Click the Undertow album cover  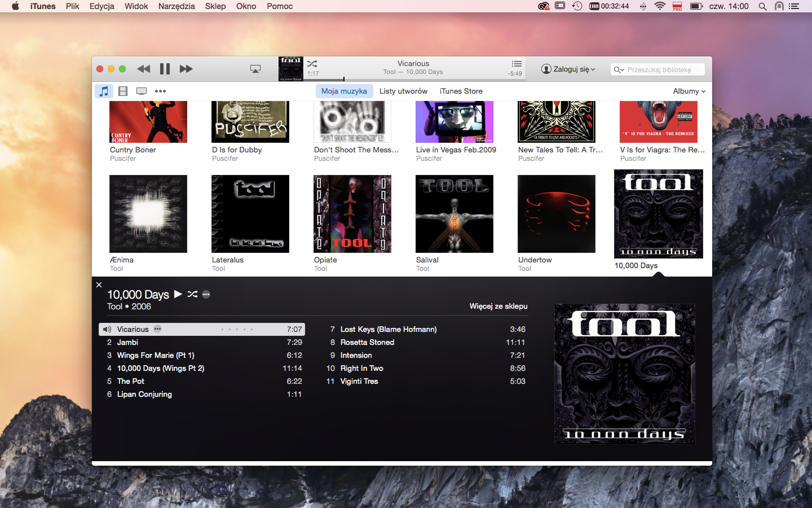[557, 214]
